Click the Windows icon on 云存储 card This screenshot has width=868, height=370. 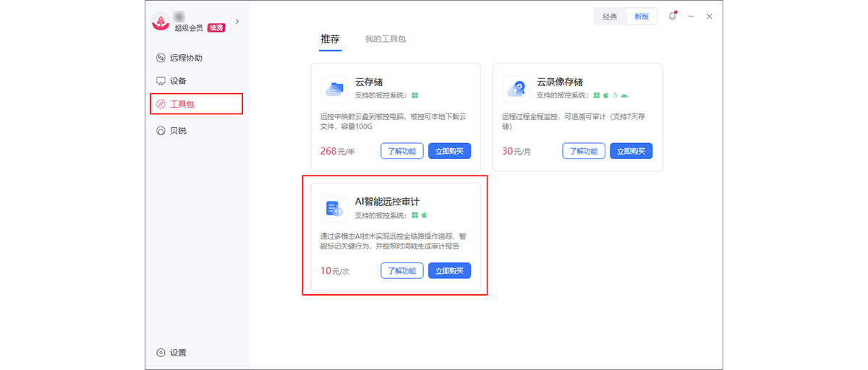415,95
